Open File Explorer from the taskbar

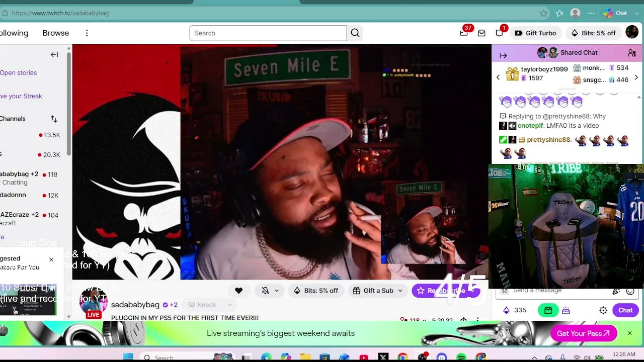point(305,357)
